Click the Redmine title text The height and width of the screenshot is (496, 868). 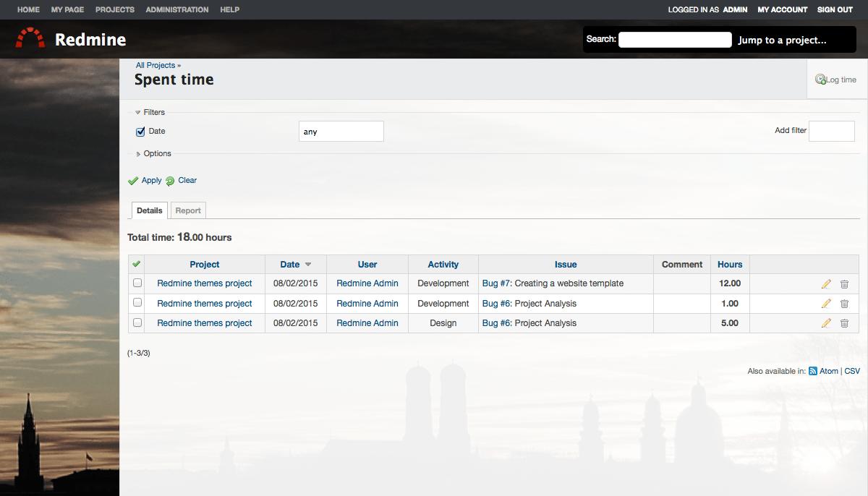(90, 40)
